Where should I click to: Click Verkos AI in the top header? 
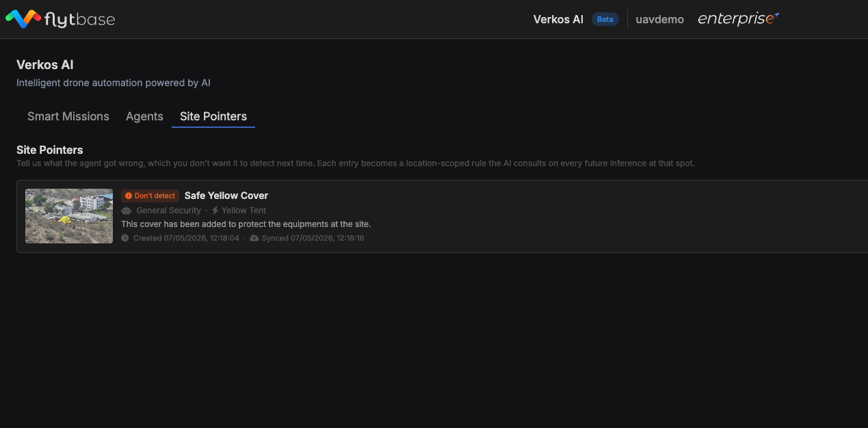(x=558, y=19)
